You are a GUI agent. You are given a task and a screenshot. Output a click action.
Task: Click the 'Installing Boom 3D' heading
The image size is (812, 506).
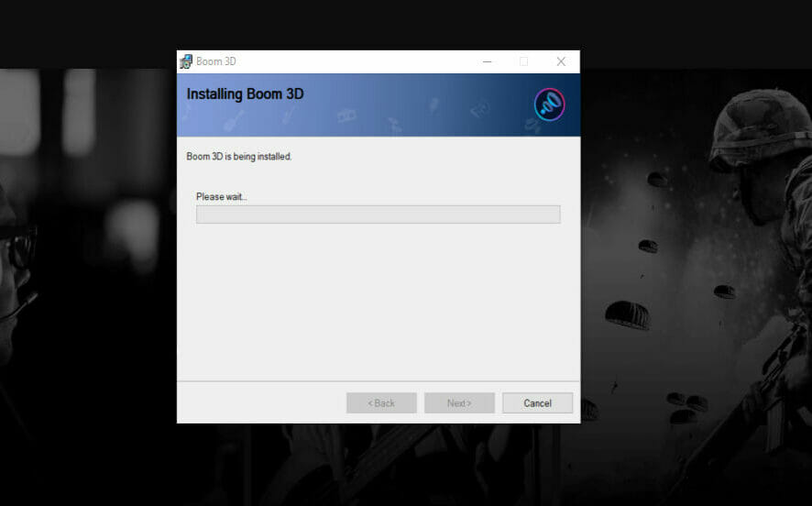coord(245,94)
